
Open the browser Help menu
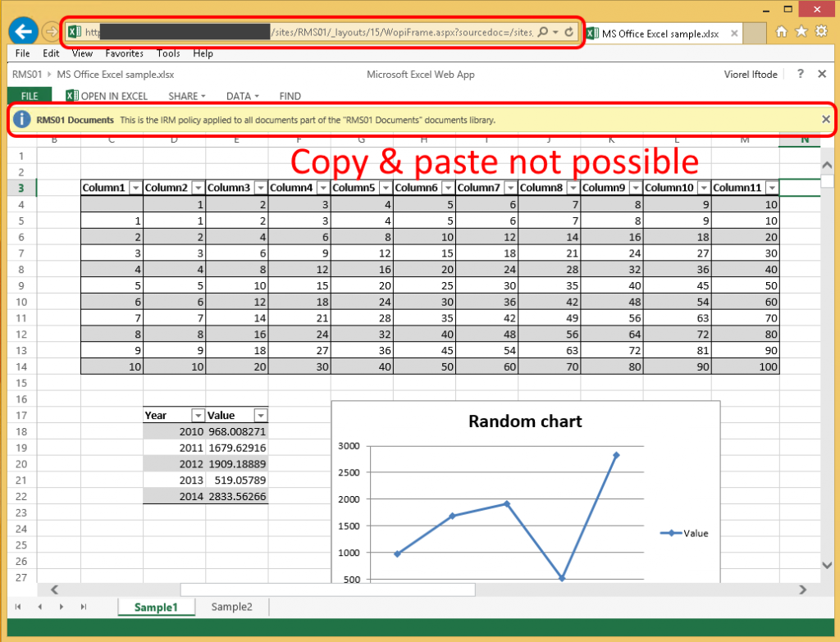pyautogui.click(x=203, y=53)
